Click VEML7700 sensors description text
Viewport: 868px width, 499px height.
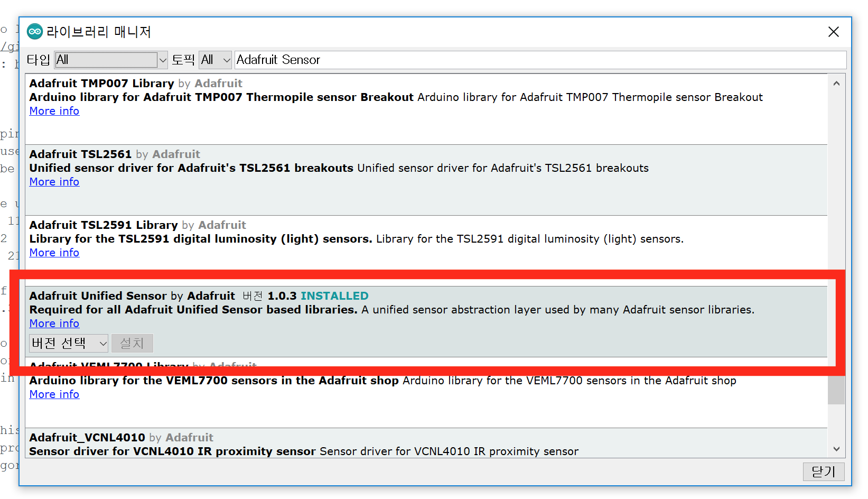[x=382, y=381]
